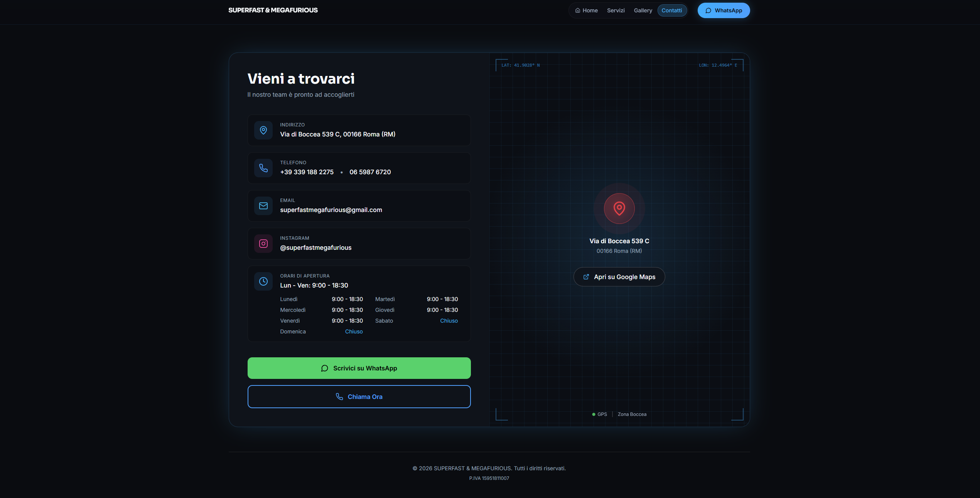Click the © 2026 copyright footer line
The image size is (980, 498).
tap(489, 468)
